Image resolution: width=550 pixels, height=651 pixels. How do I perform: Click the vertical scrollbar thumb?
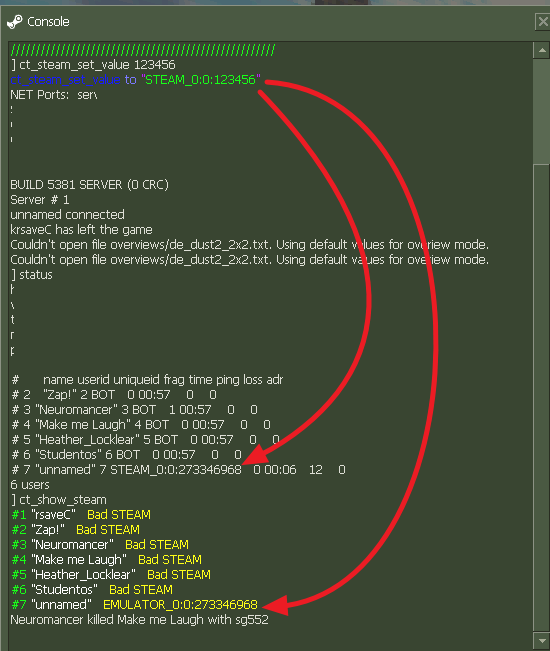point(542,111)
